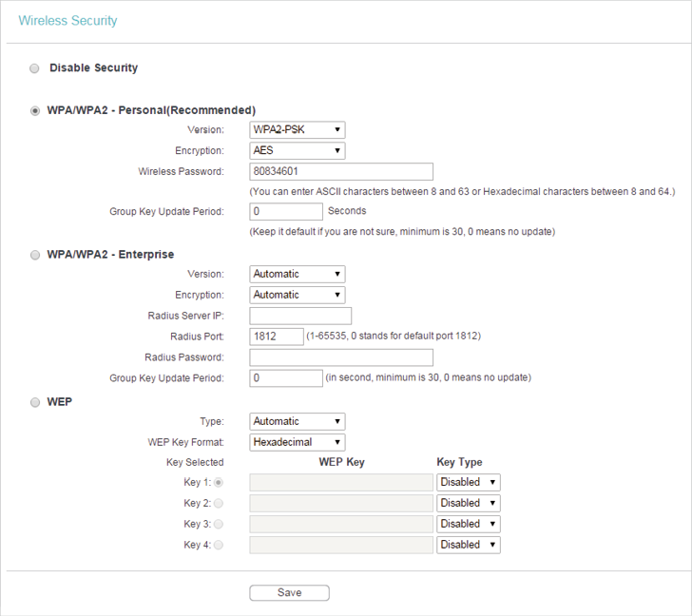Image resolution: width=692 pixels, height=616 pixels.
Task: Click the 'WEP' label text
Action: tap(60, 402)
